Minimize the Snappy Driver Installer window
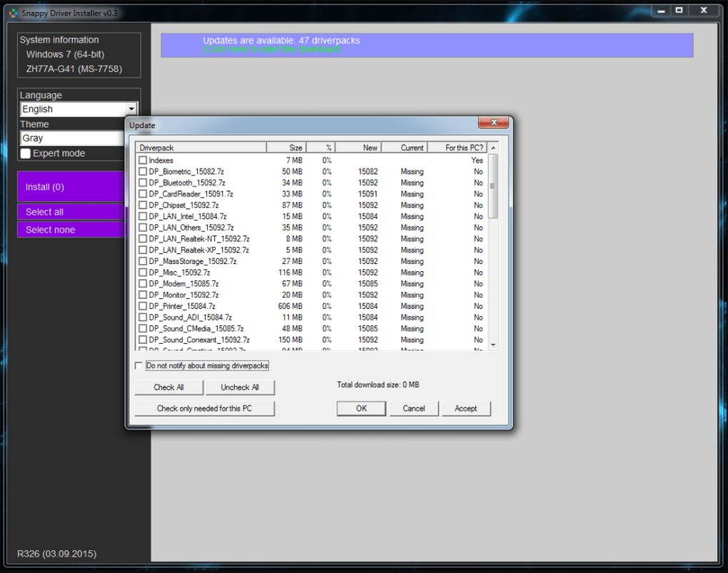This screenshot has height=573, width=728. (x=661, y=10)
